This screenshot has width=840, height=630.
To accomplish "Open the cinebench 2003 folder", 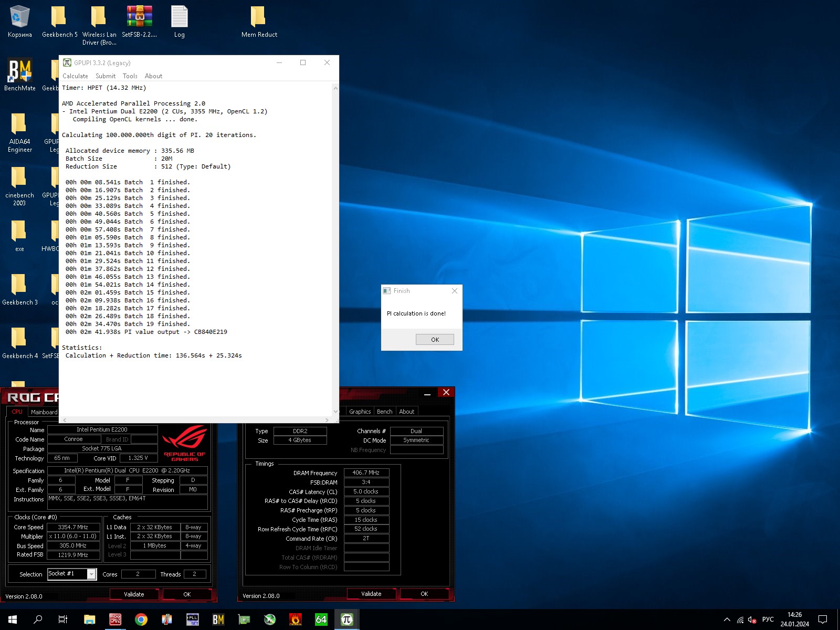I will coord(19,186).
